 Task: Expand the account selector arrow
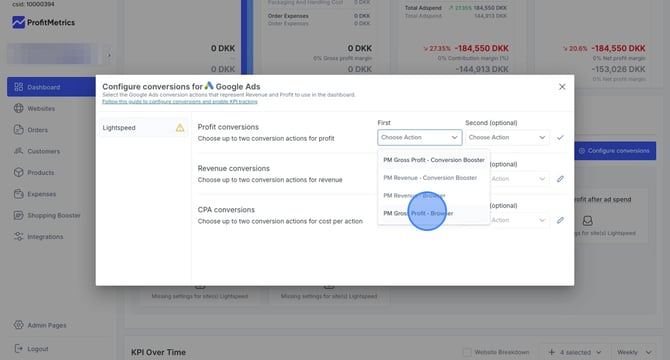109,55
